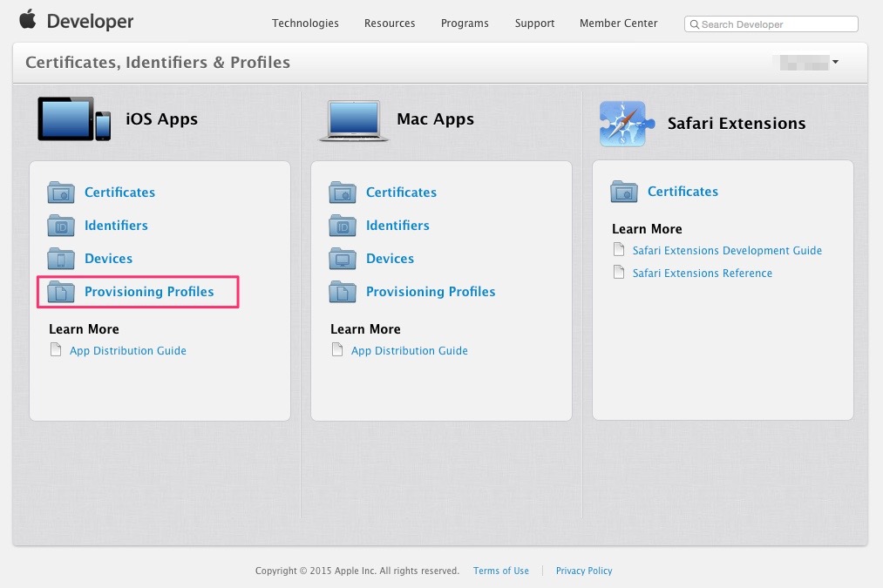Image resolution: width=883 pixels, height=588 pixels.
Task: Click the blurred account name
Action: [805, 63]
